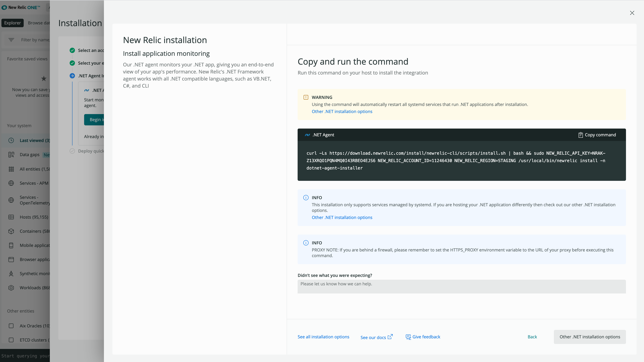Viewport: 644px width, 362px height.
Task: Click the Back button
Action: pos(532,337)
